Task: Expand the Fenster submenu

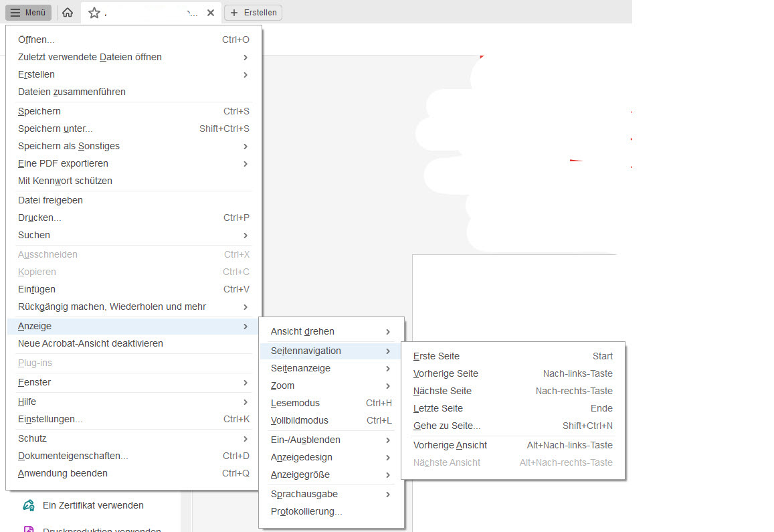Action: (133, 382)
